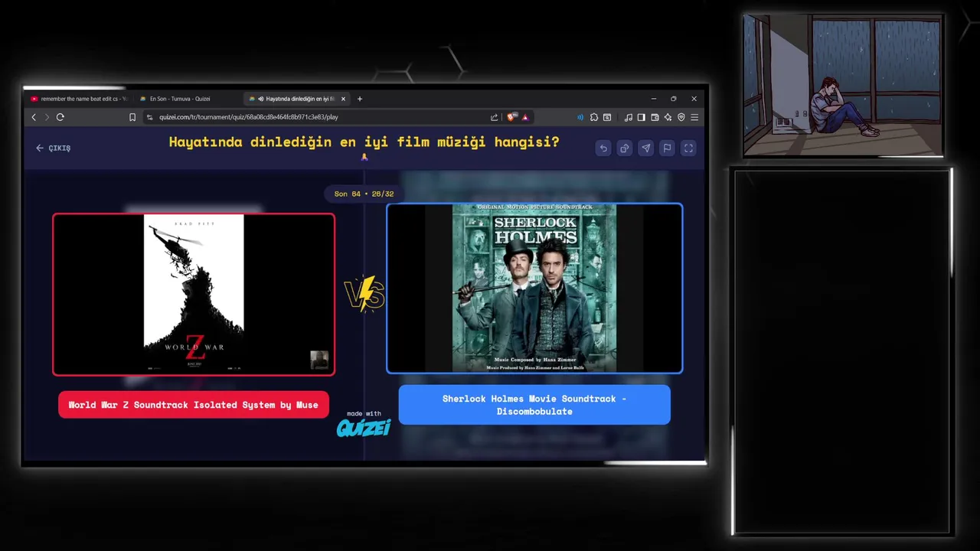This screenshot has width=980, height=551.
Task: Click the Quizei logo under 'made with'
Action: 364,428
